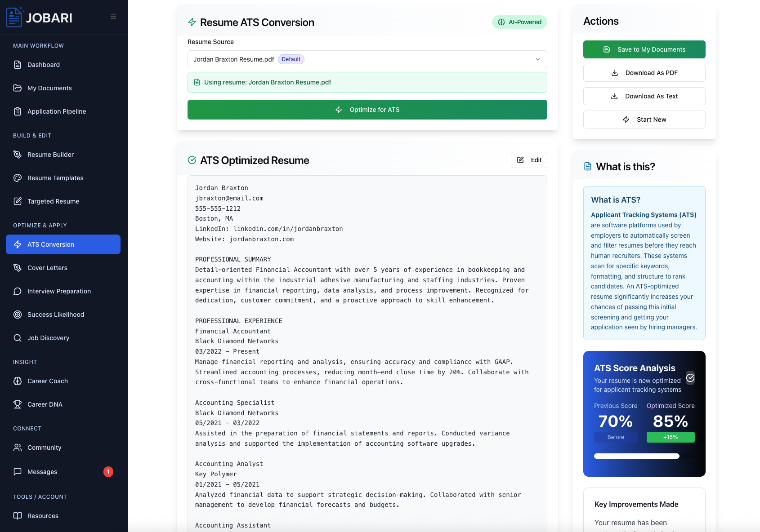Open Resume Templates
This screenshot has height=532, width=760.
coord(55,178)
